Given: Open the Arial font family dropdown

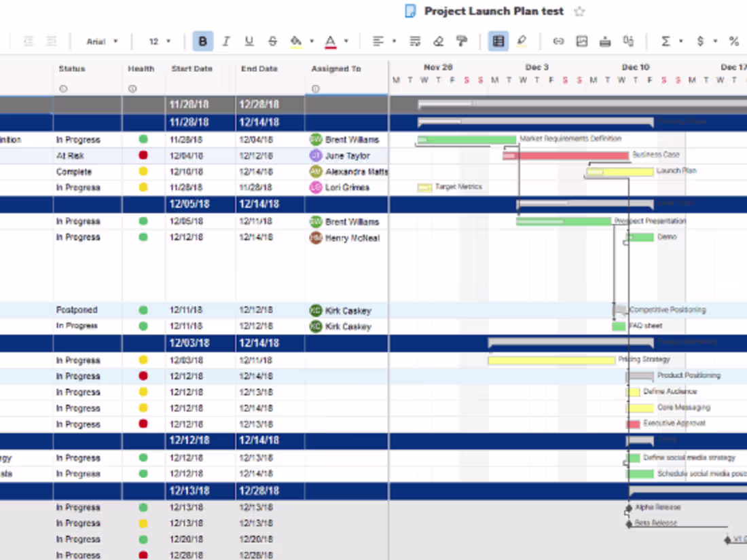Looking at the screenshot, I should coord(102,41).
